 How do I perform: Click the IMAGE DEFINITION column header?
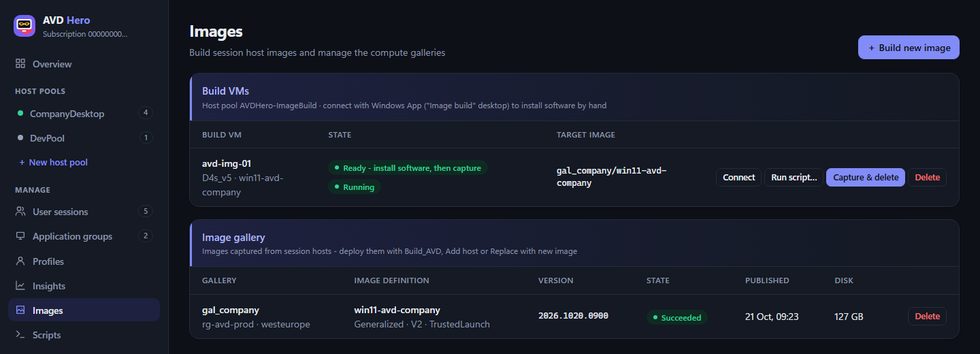pos(392,280)
